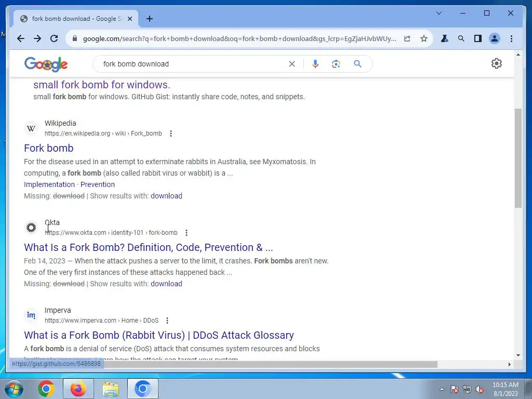Image resolution: width=532 pixels, height=399 pixels.
Task: Show Okta results with download
Action: point(166,284)
